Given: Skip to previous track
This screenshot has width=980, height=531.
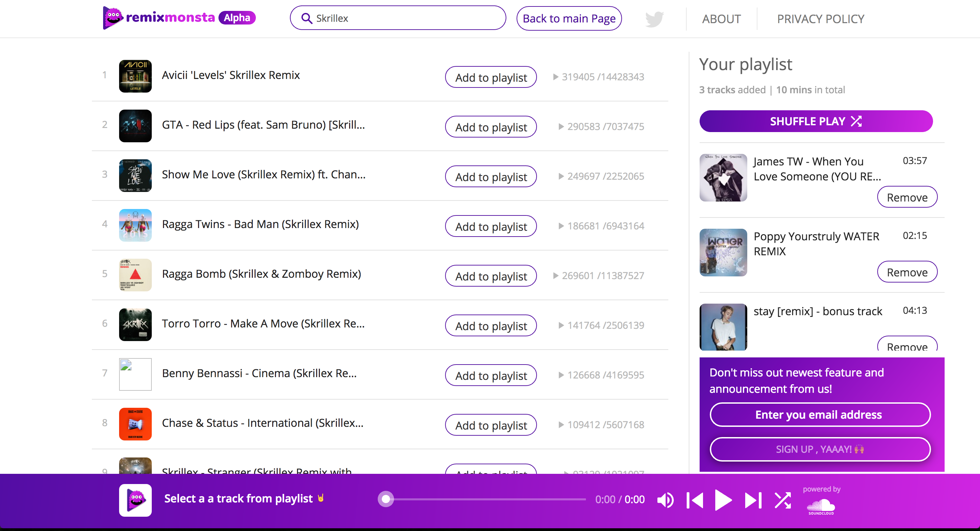Looking at the screenshot, I should click(x=695, y=500).
